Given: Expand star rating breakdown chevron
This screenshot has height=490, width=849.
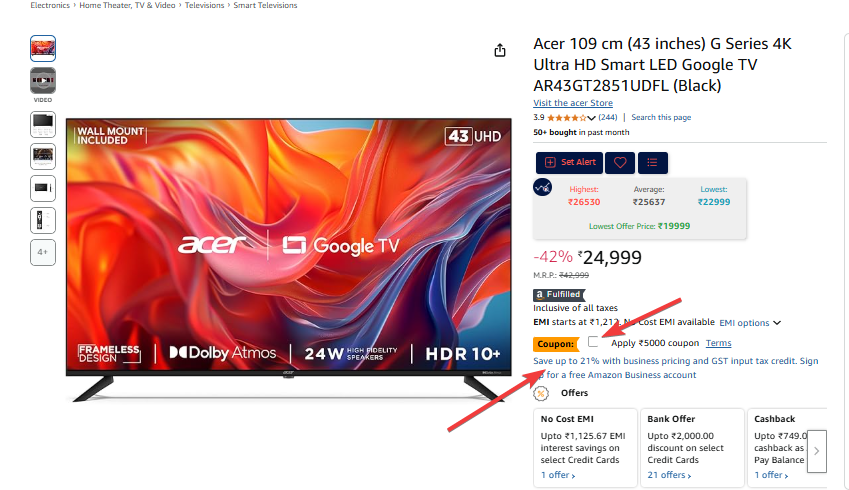Looking at the screenshot, I should click(x=591, y=118).
